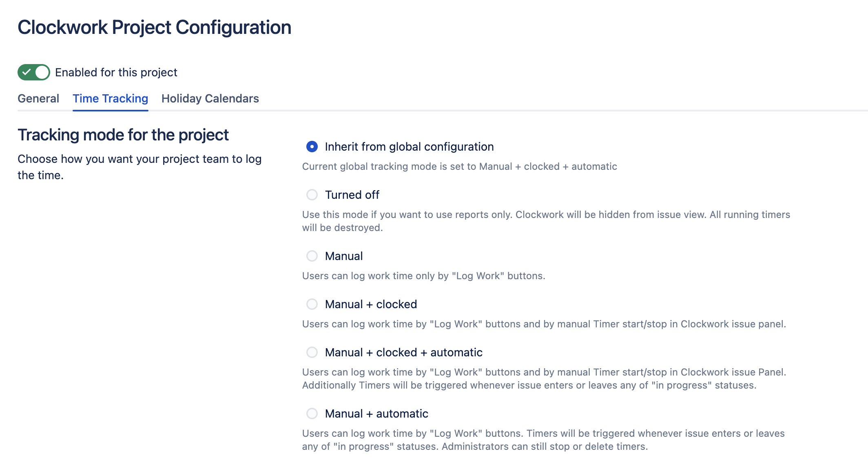Click the "Enabled for this project" label text
This screenshot has height=469, width=868.
[x=116, y=72]
